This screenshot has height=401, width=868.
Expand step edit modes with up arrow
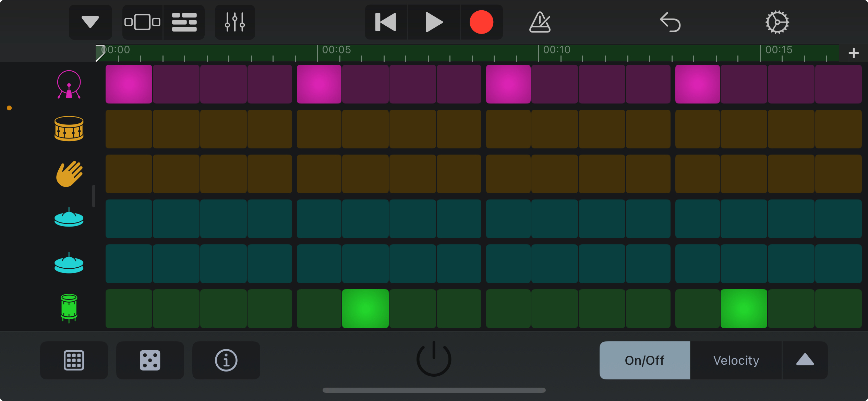[805, 360]
